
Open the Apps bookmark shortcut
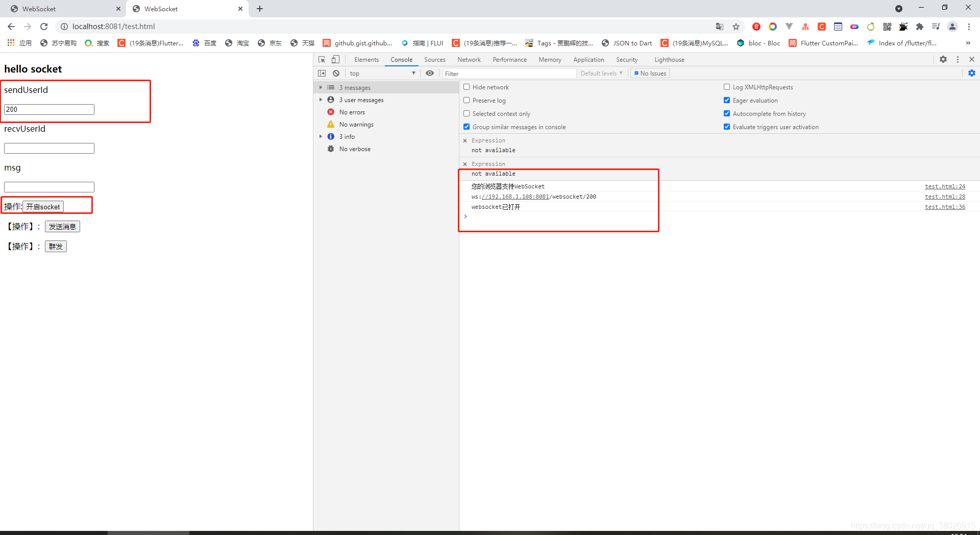click(19, 43)
